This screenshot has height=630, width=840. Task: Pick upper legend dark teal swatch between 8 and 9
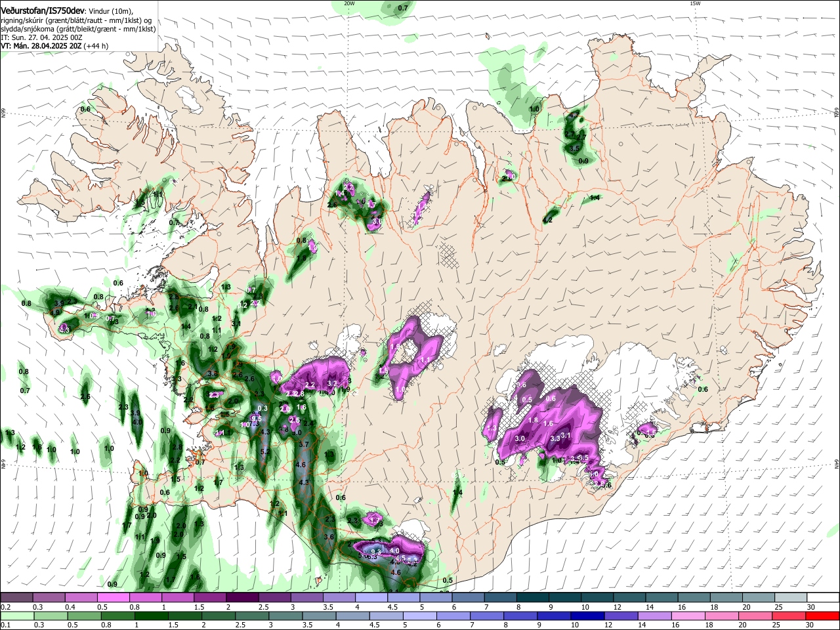point(533,598)
